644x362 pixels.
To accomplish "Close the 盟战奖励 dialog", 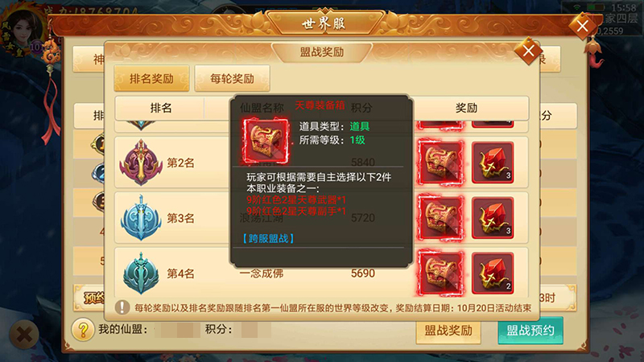I will 528,51.
